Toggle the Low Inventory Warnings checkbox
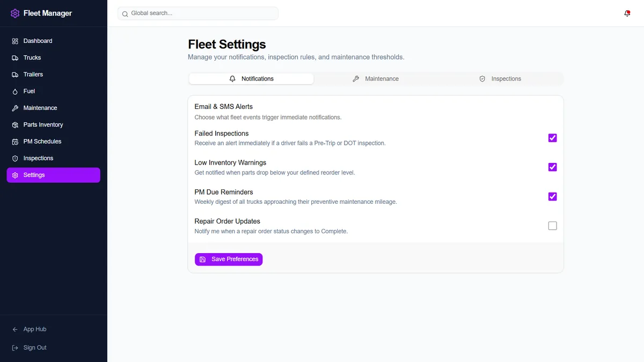 click(552, 167)
